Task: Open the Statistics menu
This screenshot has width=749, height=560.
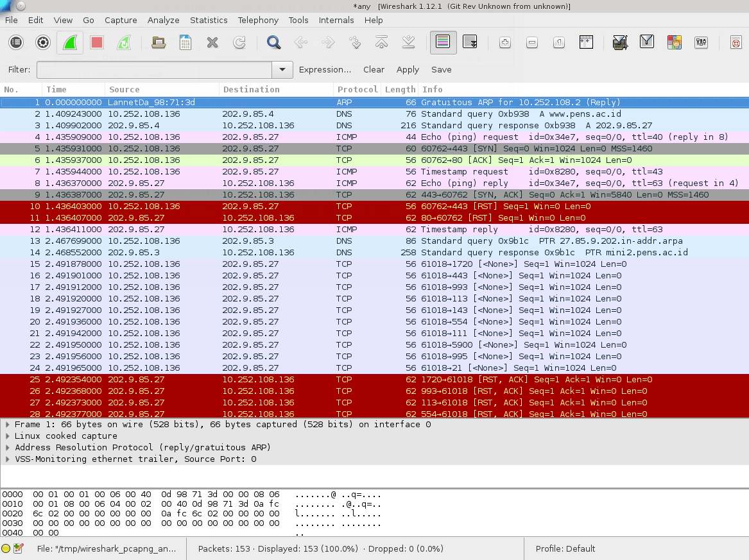Action: (209, 20)
